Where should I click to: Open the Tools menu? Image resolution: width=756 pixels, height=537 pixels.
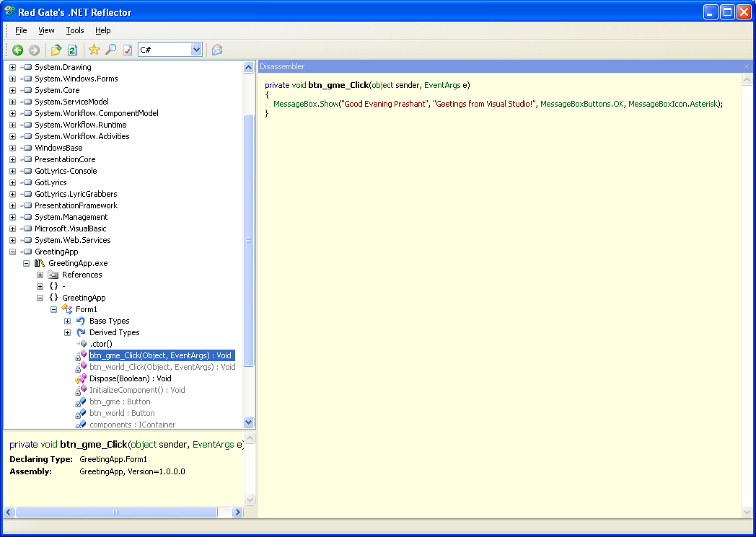[75, 30]
